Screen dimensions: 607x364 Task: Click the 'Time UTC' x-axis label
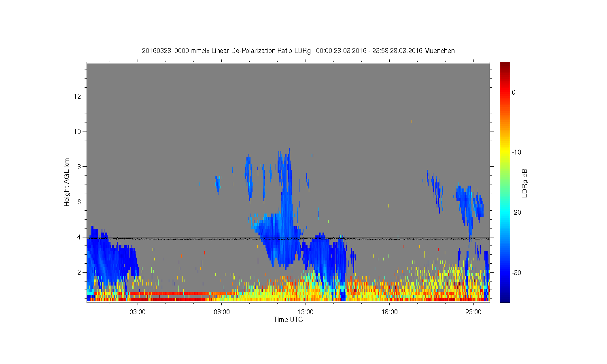tap(288, 320)
